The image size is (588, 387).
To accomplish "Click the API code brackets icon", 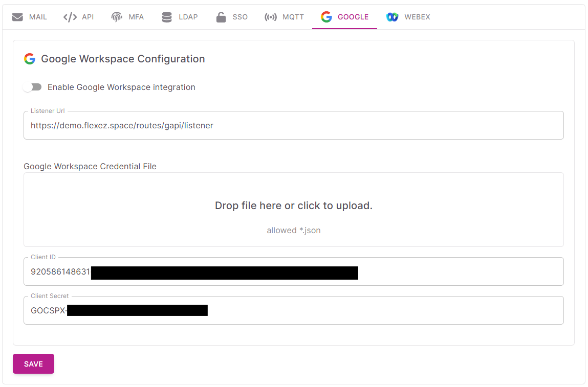I will (x=70, y=17).
